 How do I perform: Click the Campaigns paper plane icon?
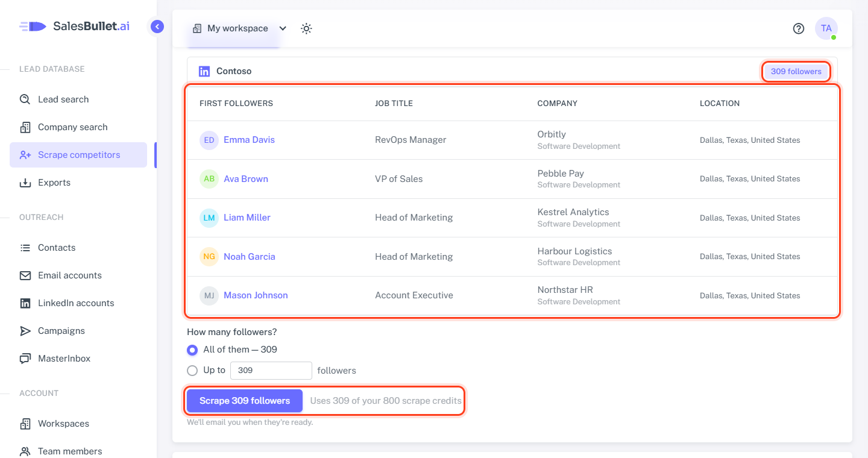tap(25, 331)
